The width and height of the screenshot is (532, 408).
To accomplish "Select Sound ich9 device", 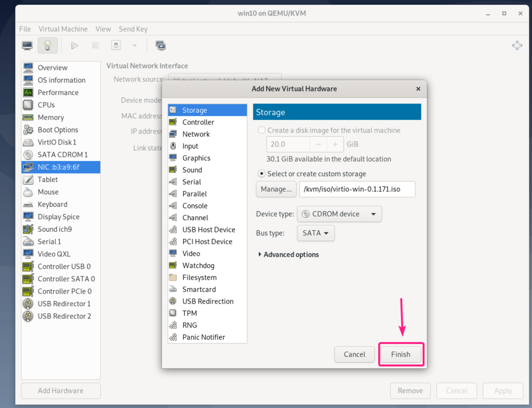I will (x=61, y=229).
